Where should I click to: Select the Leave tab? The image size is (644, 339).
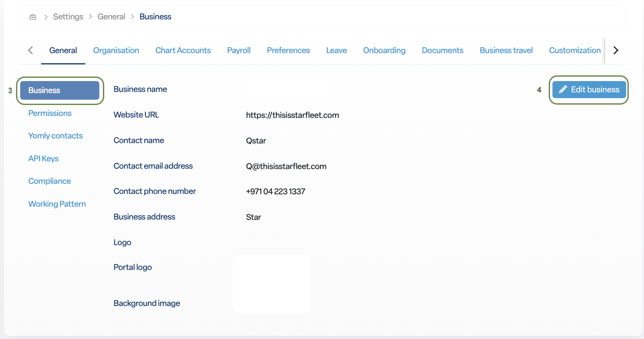[336, 50]
